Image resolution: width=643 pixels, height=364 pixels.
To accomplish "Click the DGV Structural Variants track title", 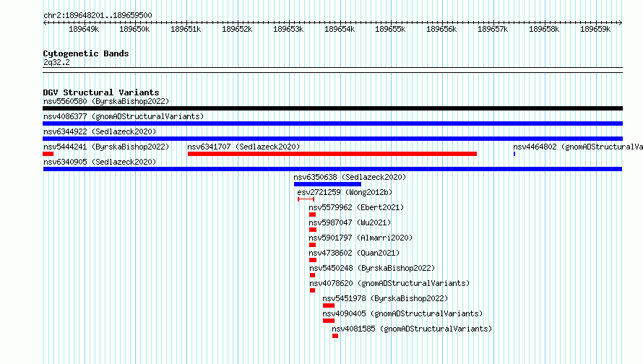I will click(101, 92).
